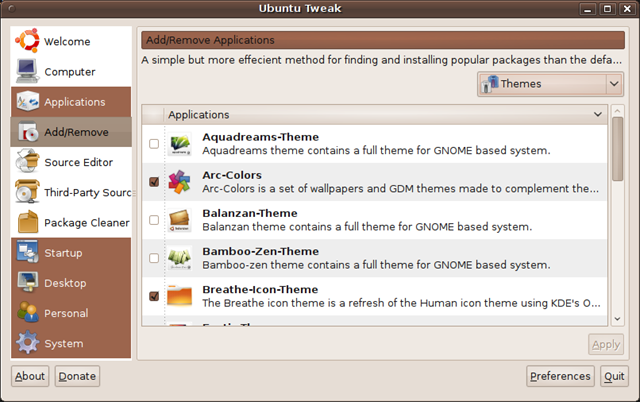The image size is (640, 402).
Task: Click the Applications column header
Action: (385, 115)
